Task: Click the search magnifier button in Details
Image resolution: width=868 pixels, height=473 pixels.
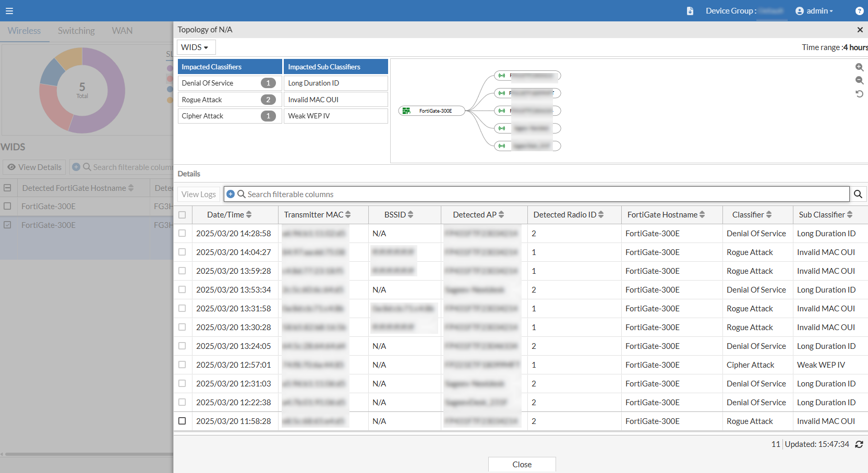Action: click(858, 194)
